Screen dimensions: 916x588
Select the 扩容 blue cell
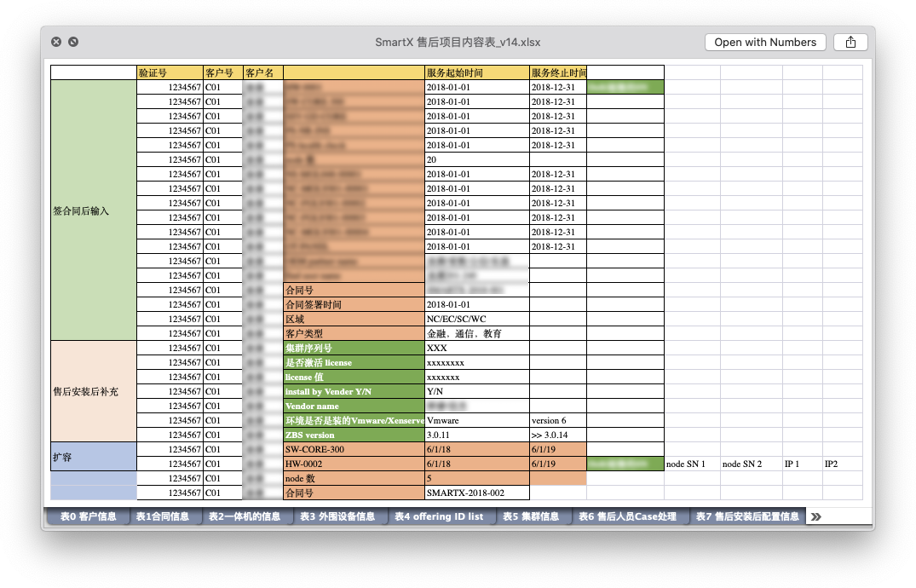tap(94, 457)
